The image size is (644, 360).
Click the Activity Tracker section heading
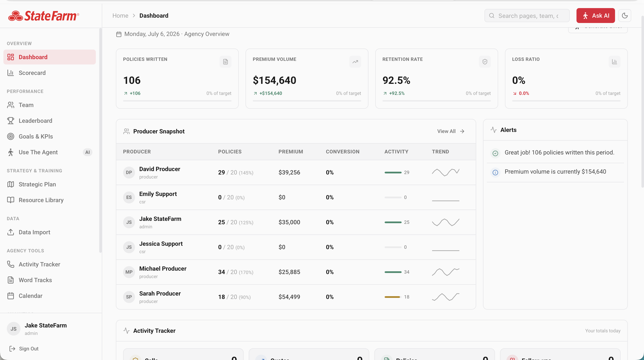(x=154, y=330)
